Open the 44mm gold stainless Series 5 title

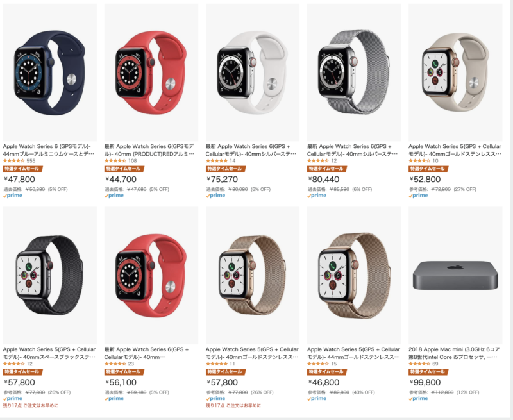353,353
